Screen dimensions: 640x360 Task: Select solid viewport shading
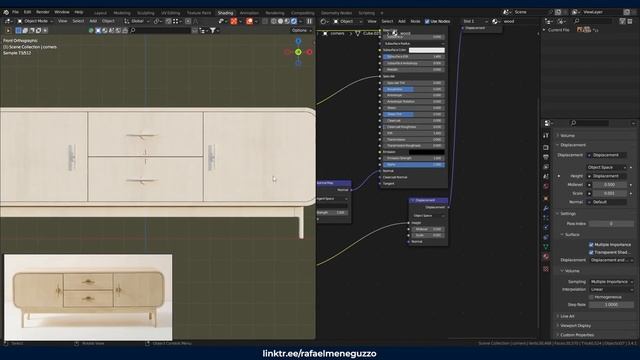(x=280, y=21)
